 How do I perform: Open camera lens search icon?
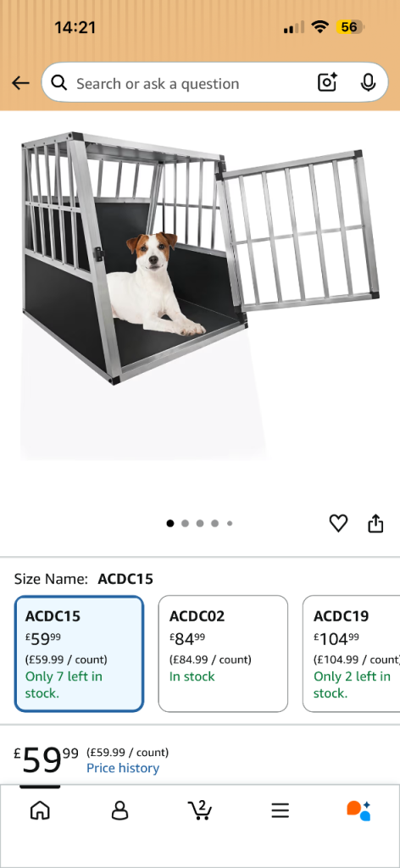click(x=327, y=82)
